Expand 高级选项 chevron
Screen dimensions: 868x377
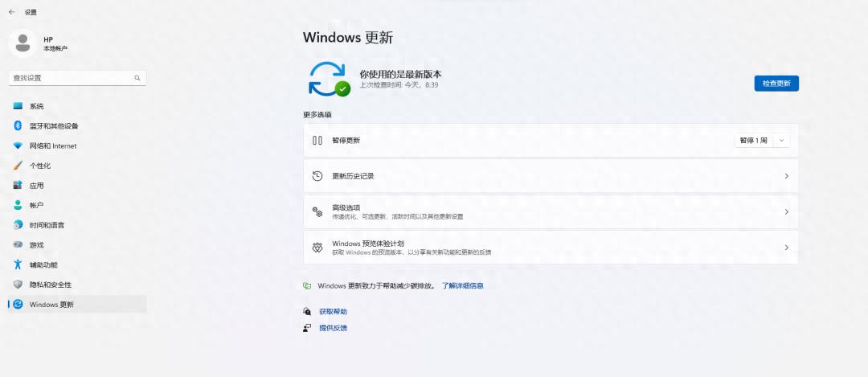[x=787, y=211]
